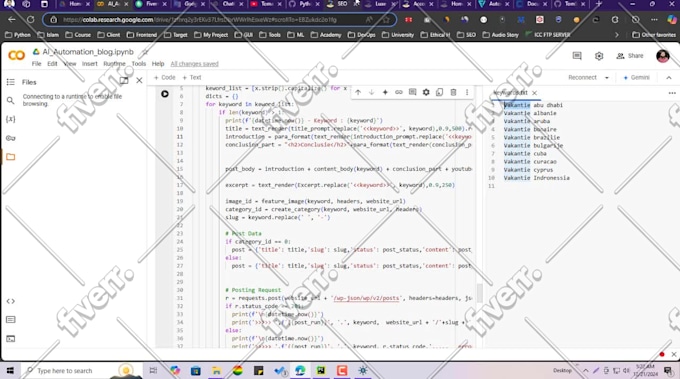680x379 pixels.
Task: Reload the page with browser refresh
Action: coord(30,20)
